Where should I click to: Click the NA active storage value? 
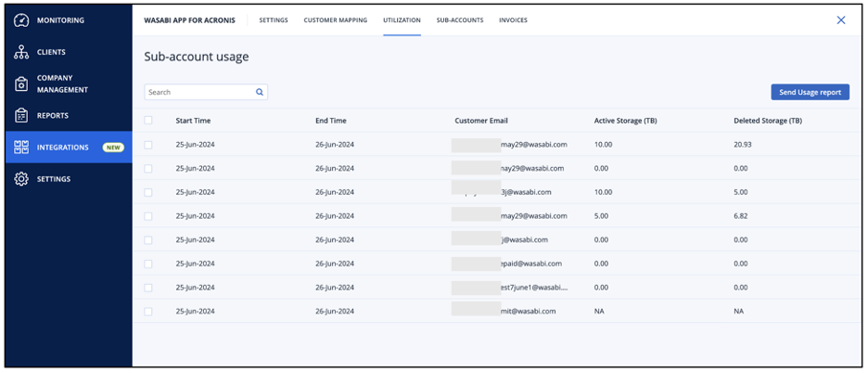(x=599, y=312)
